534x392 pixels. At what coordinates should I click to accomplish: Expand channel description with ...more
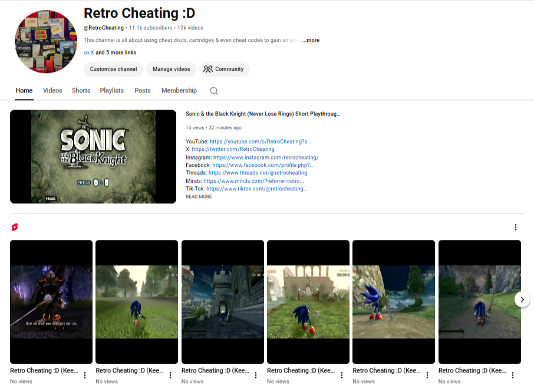click(311, 40)
